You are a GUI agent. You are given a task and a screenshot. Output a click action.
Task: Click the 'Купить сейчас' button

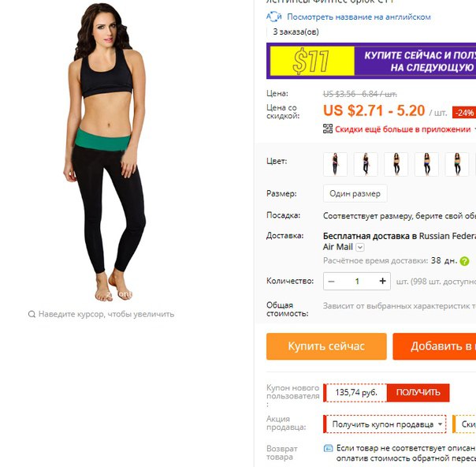[326, 346]
